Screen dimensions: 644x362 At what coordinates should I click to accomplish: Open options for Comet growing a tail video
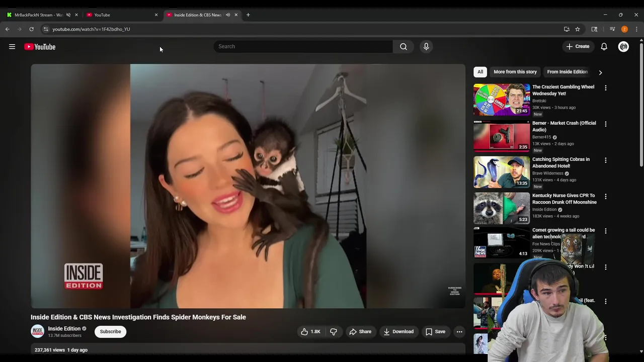pos(606,231)
